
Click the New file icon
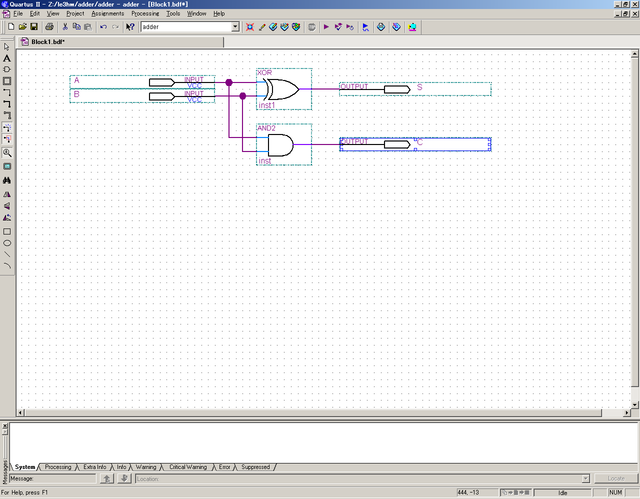(11, 27)
